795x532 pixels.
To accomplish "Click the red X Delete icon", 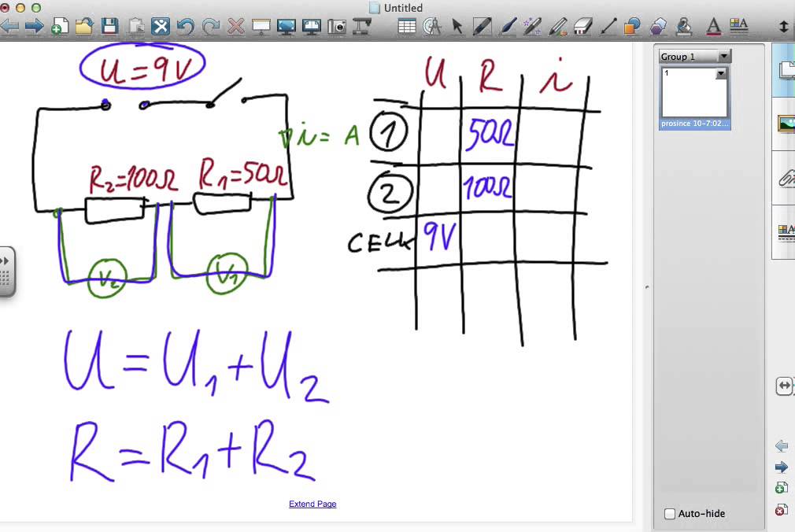I will coord(236,26).
